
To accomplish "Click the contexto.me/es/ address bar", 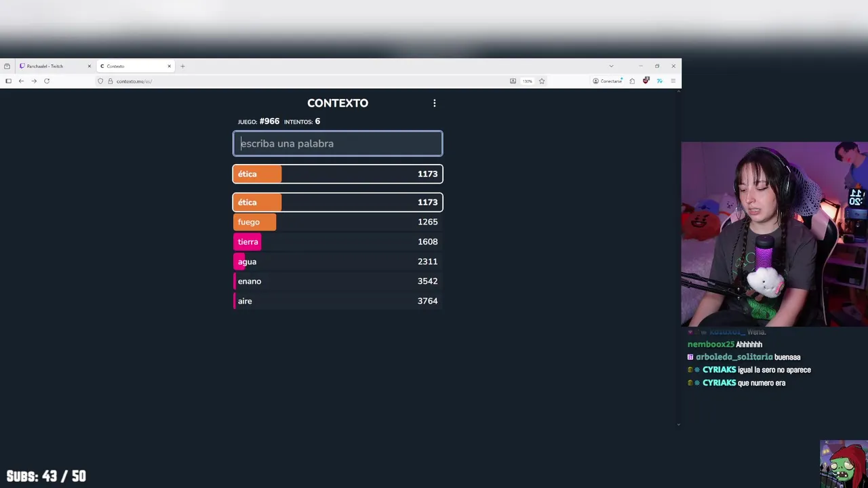I will (x=298, y=81).
